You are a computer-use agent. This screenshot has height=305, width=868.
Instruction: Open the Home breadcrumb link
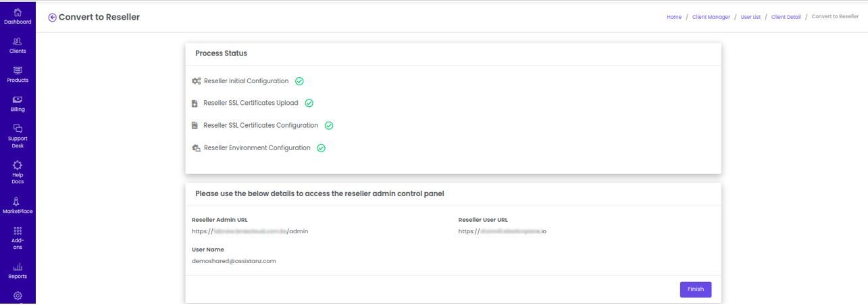(x=674, y=17)
